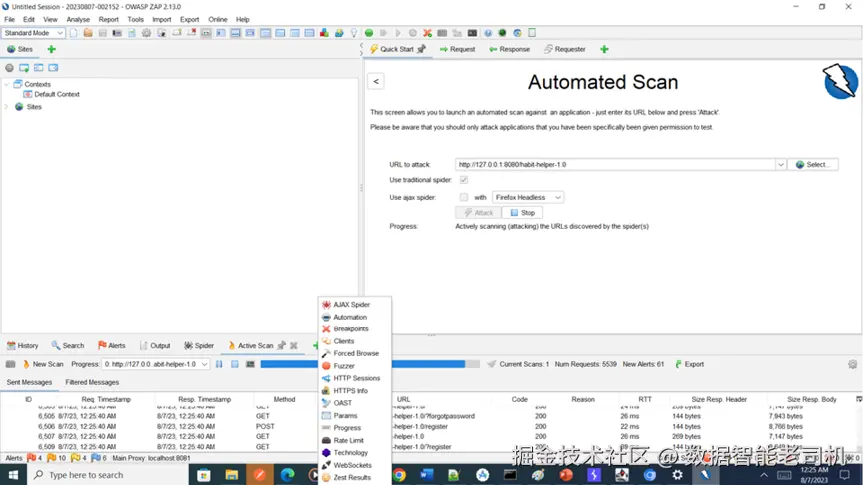This screenshot has width=863, height=485.
Task: Open Firefox Headless browser dropdown
Action: tap(528, 197)
